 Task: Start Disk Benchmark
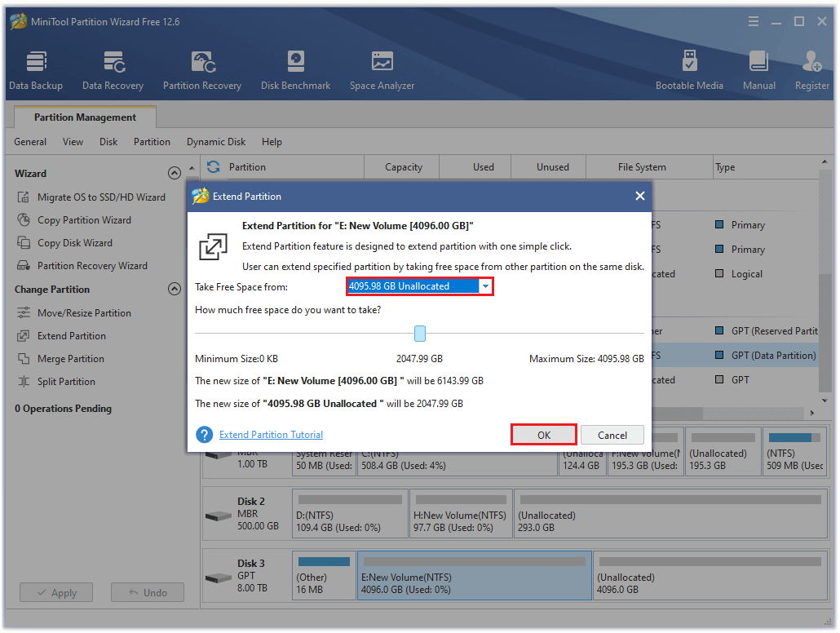(295, 70)
